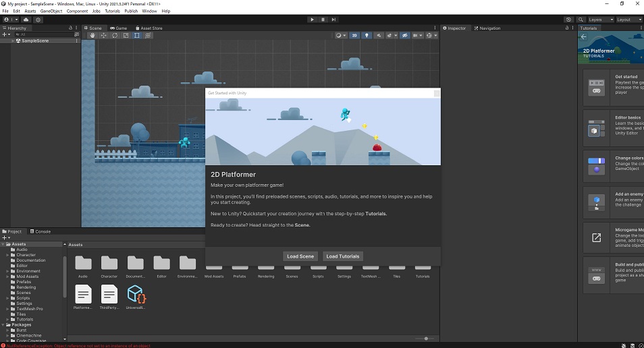The height and width of the screenshot is (348, 644).
Task: Open the Editor basics tutorial card
Action: click(614, 127)
